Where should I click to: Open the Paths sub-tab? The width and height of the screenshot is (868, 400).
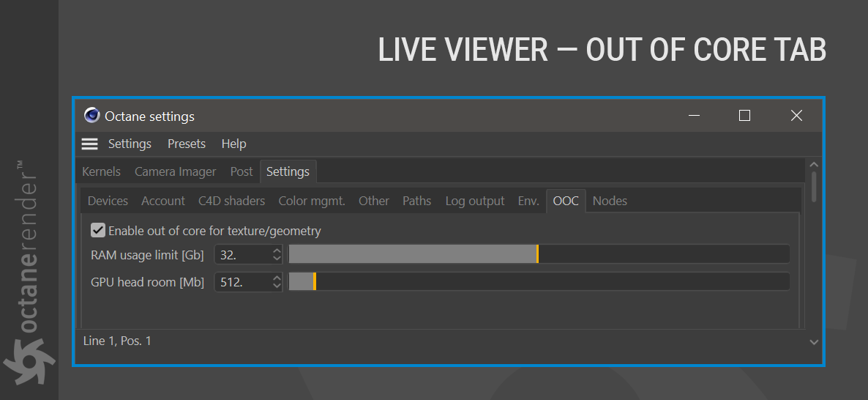click(x=417, y=201)
